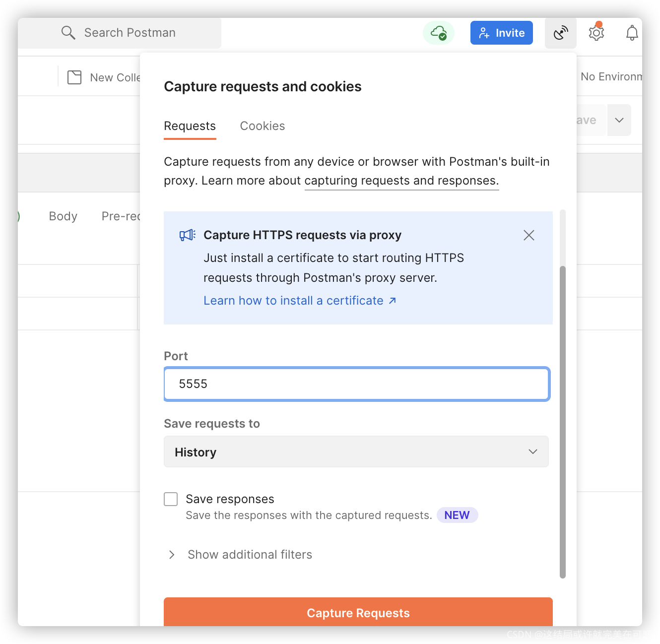Image resolution: width=660 pixels, height=644 pixels.
Task: Click the megaphone announcement icon
Action: pyautogui.click(x=188, y=235)
